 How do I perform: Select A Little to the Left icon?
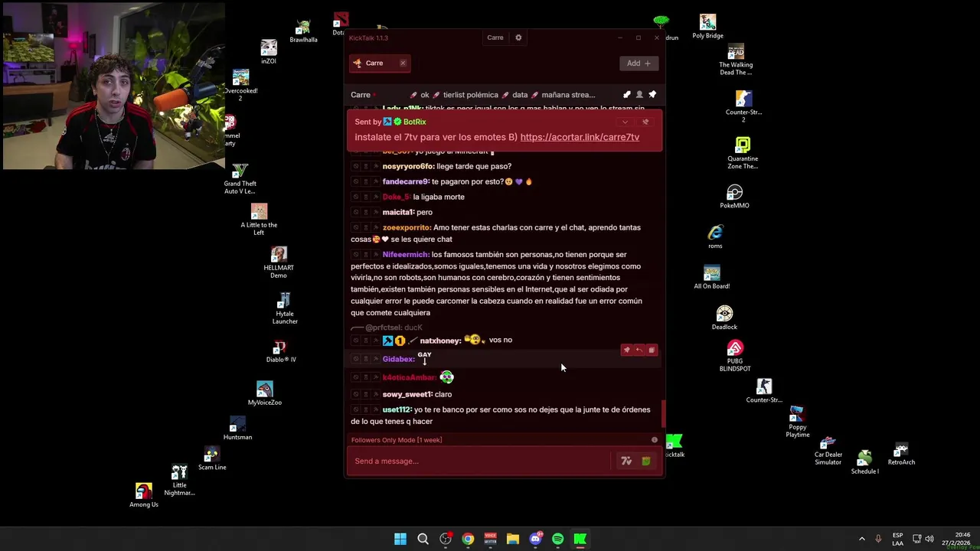tap(259, 220)
